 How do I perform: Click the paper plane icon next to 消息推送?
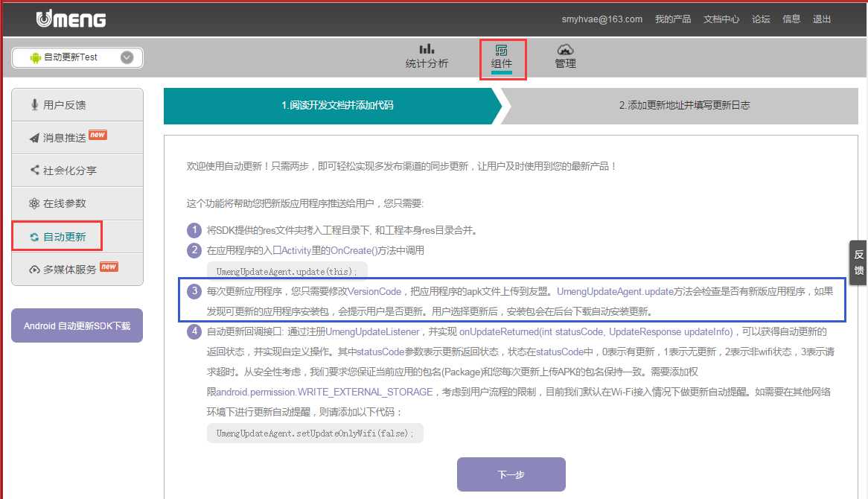coord(34,138)
